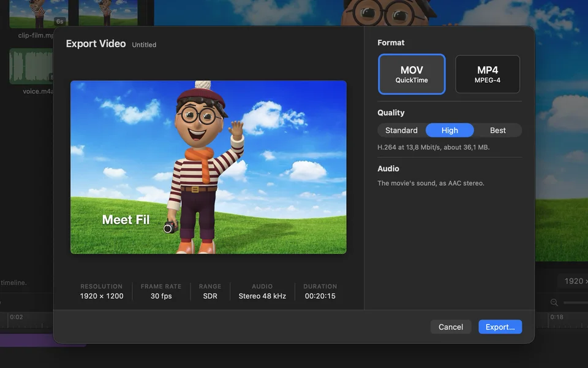Image resolution: width=588 pixels, height=368 pixels.
Task: Click the 'Export Video' dialog title
Action: coord(96,44)
